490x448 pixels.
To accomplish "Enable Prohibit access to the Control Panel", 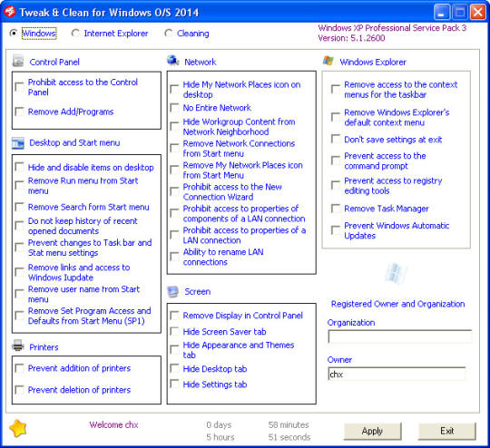I will point(19,86).
